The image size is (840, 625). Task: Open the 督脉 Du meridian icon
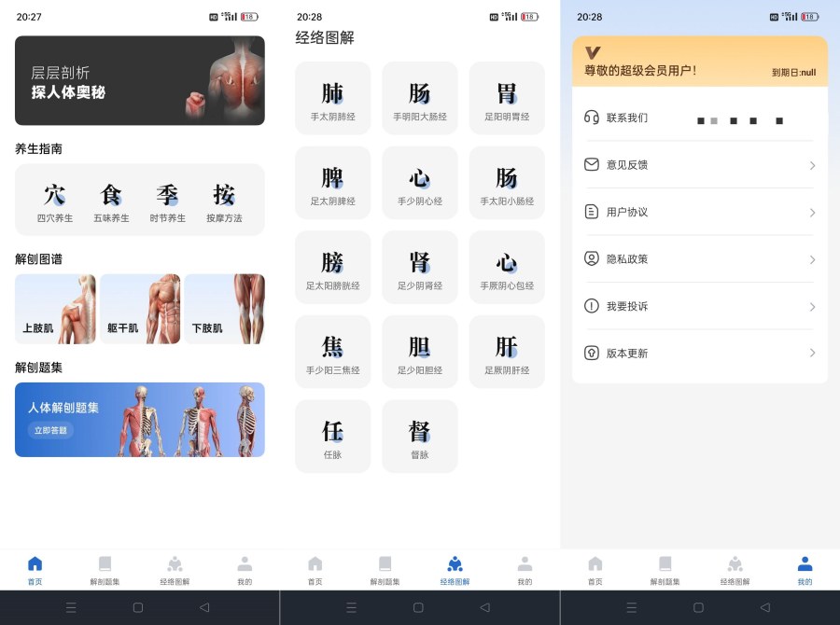pyautogui.click(x=419, y=436)
